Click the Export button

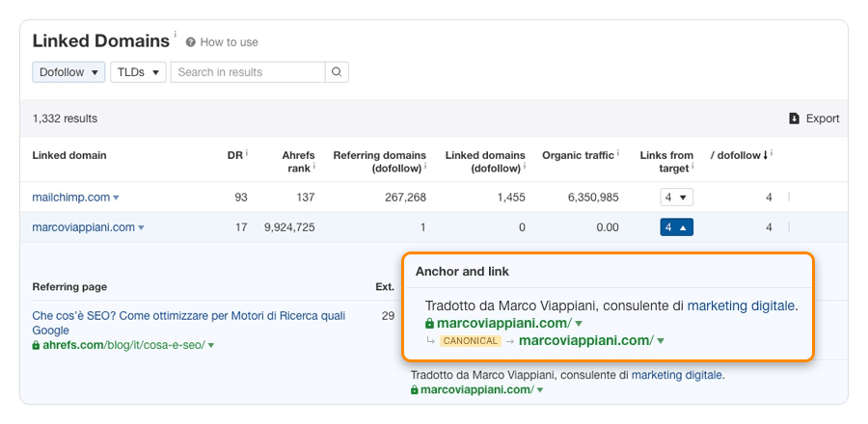click(x=814, y=119)
